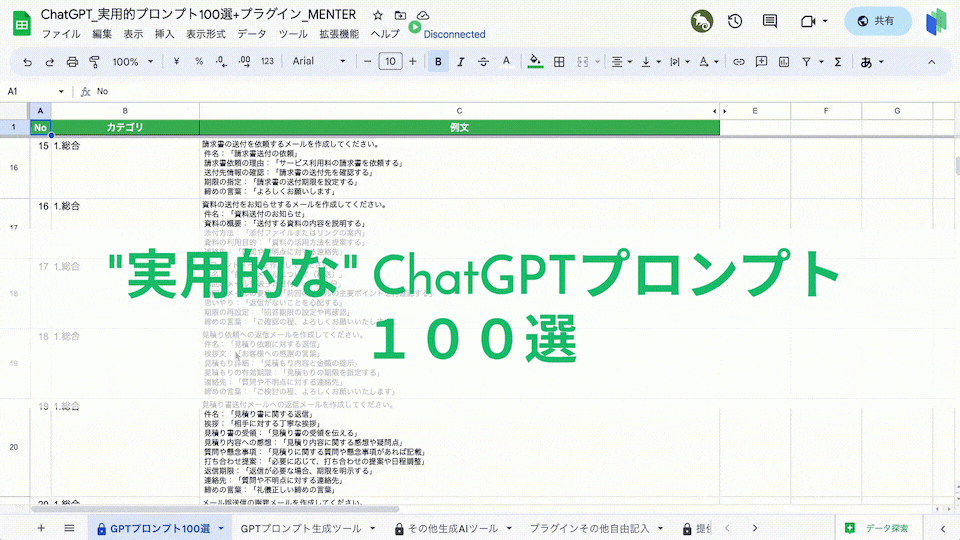Viewport: 960px width, 540px height.
Task: Open text wrapping dropdown
Action: (679, 62)
